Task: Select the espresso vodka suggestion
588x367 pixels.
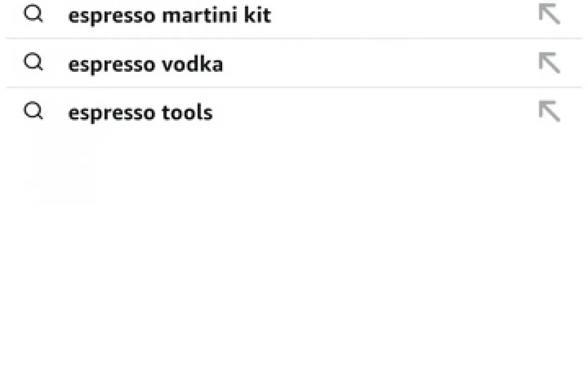Action: coord(294,63)
